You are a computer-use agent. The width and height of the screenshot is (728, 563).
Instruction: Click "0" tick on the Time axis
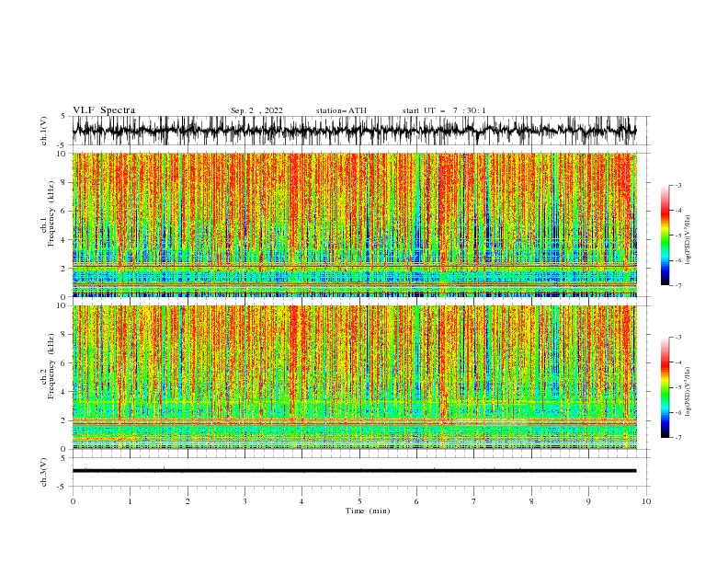(73, 501)
